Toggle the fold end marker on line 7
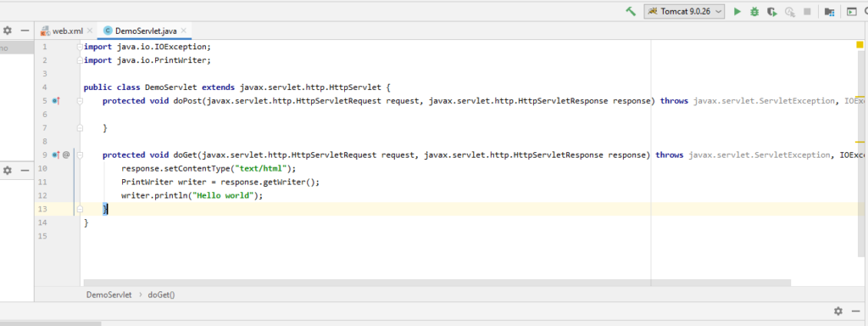The height and width of the screenshot is (326, 868). click(x=81, y=128)
